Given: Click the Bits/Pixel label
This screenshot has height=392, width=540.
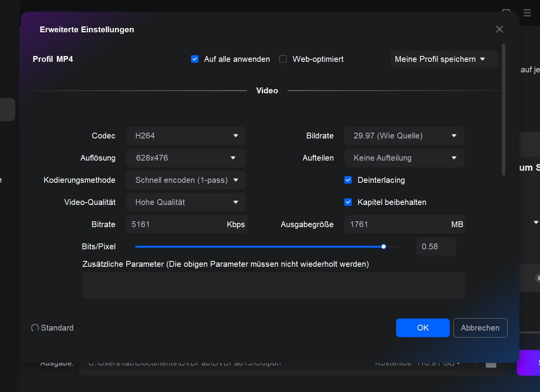Looking at the screenshot, I should [x=99, y=247].
